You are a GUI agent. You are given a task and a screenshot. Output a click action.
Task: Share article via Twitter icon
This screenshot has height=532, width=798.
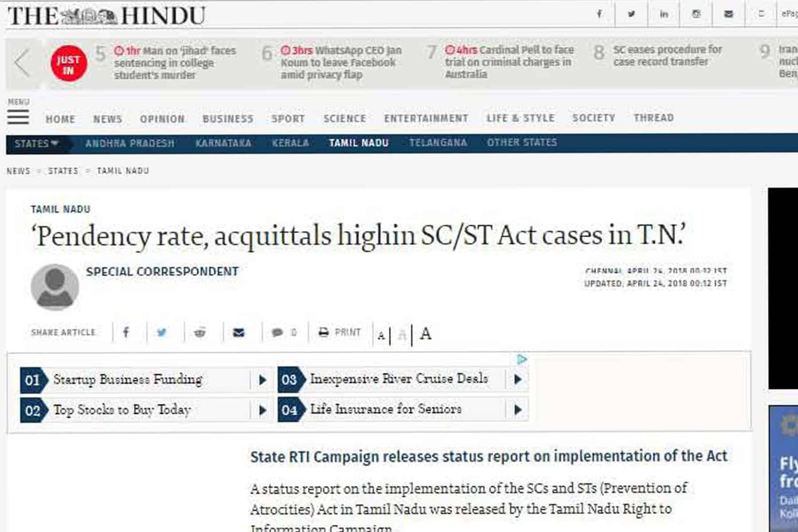[162, 332]
